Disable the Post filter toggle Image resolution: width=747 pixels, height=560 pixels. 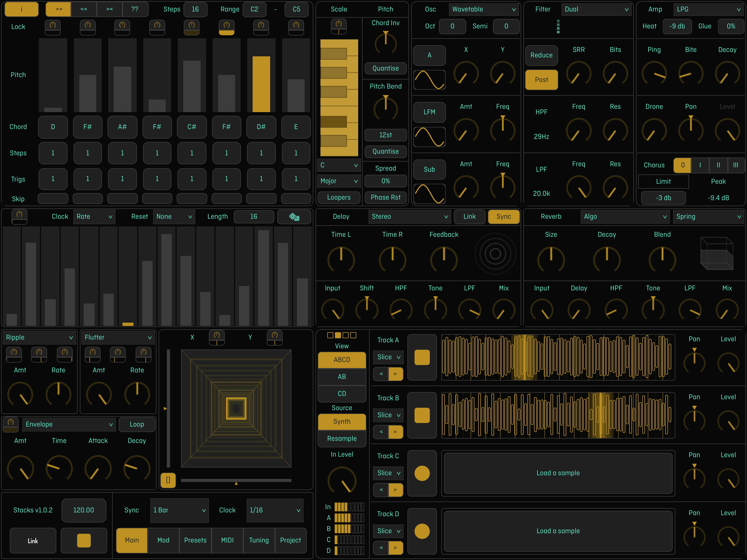point(541,80)
